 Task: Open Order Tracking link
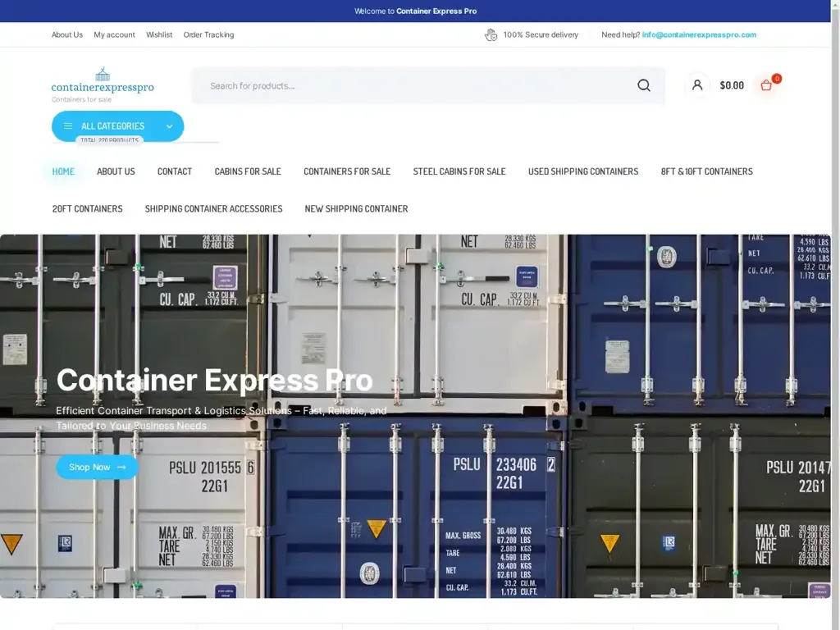click(x=208, y=34)
